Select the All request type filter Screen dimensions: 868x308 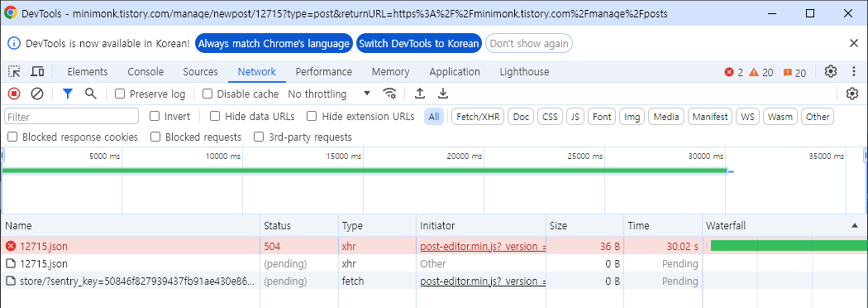[x=434, y=117]
